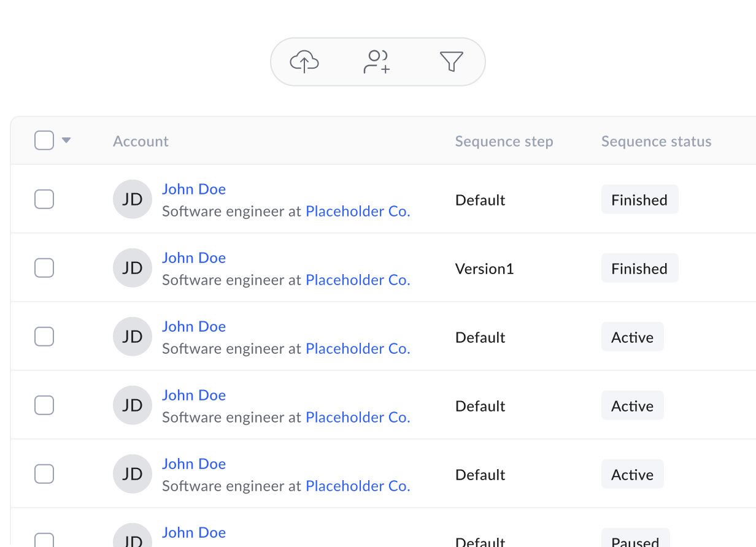Click the add user icon

pos(377,62)
